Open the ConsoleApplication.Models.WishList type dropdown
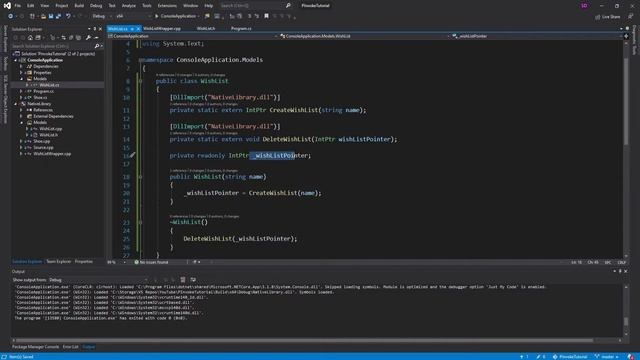This screenshot has height=360, width=640. pos(364,36)
